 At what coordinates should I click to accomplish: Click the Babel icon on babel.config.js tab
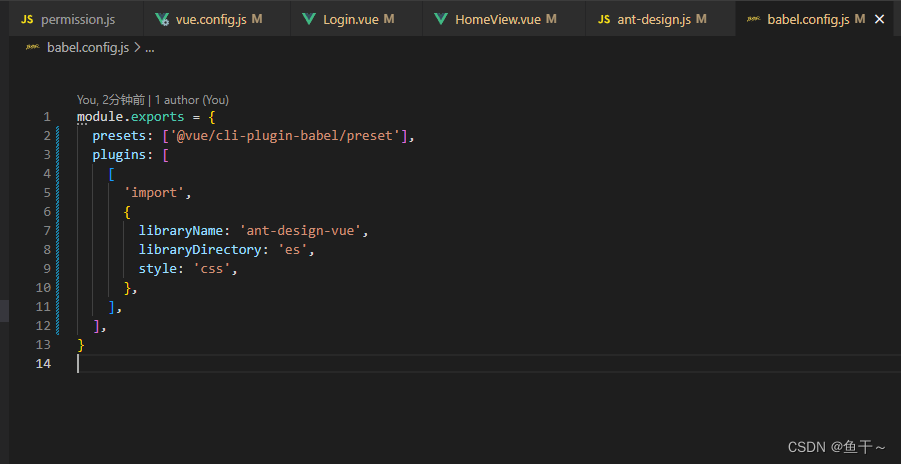tap(754, 20)
